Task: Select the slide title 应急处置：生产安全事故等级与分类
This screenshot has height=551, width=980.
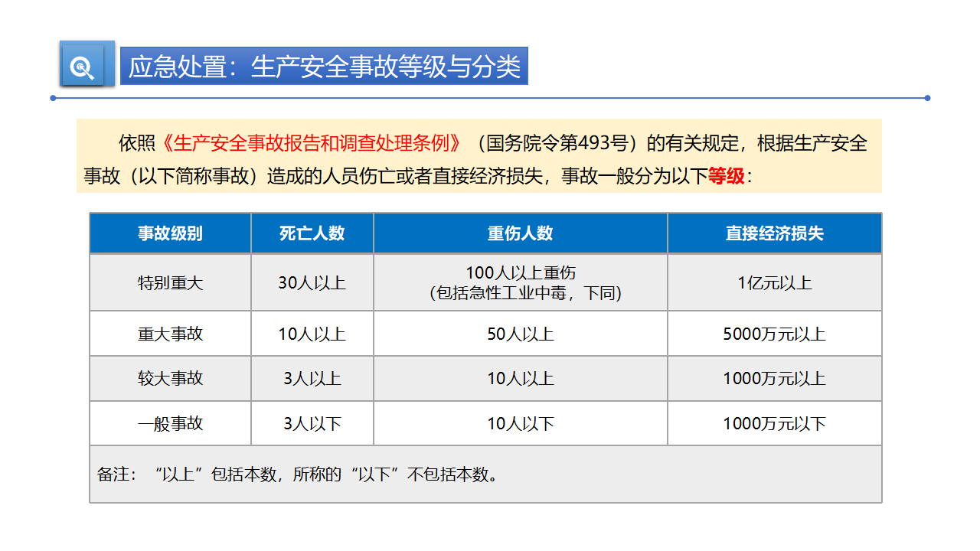Action: click(x=324, y=67)
